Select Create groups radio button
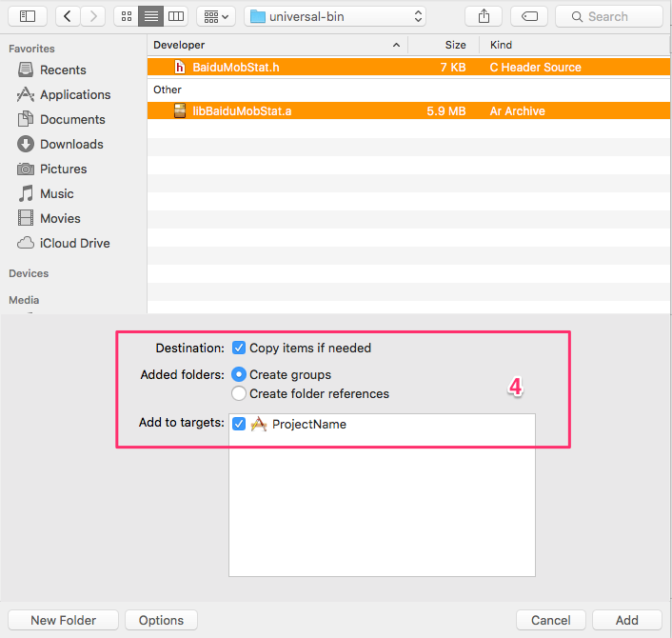Screen dimensions: 672x638 point(239,374)
